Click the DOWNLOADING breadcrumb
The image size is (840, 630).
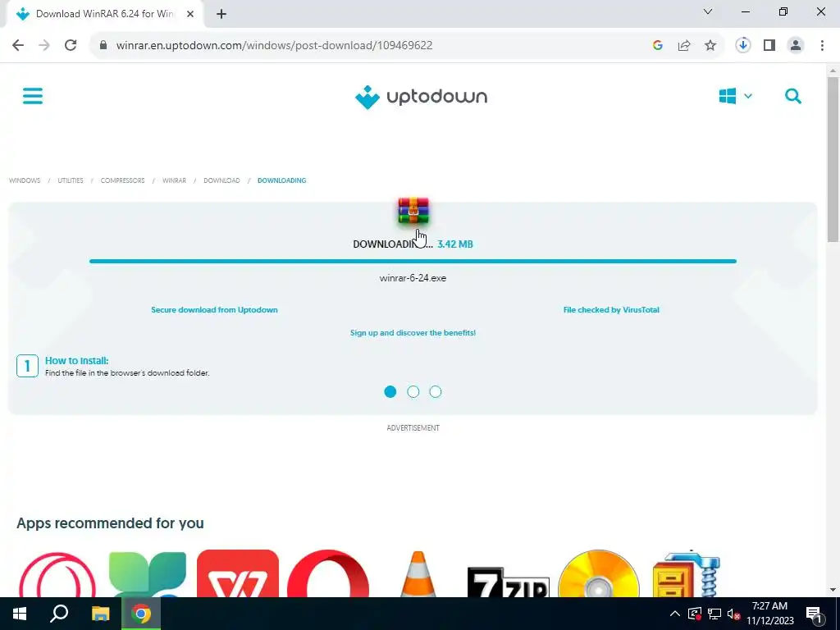click(x=282, y=180)
